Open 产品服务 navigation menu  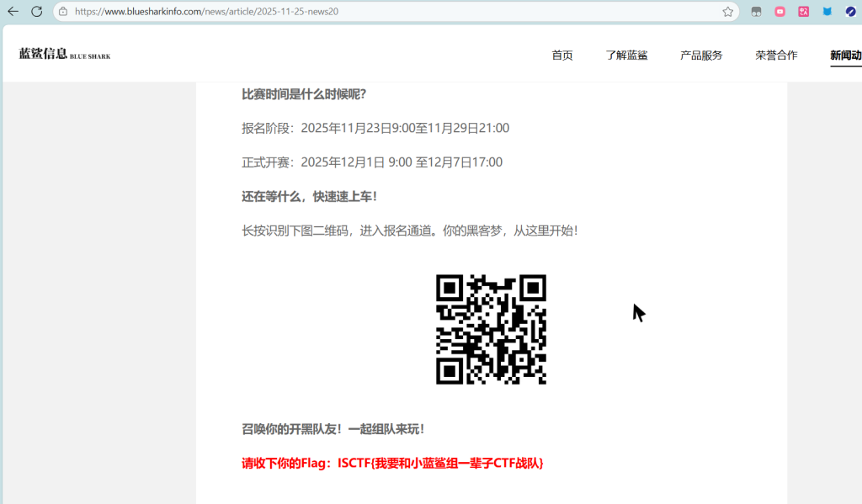(701, 56)
